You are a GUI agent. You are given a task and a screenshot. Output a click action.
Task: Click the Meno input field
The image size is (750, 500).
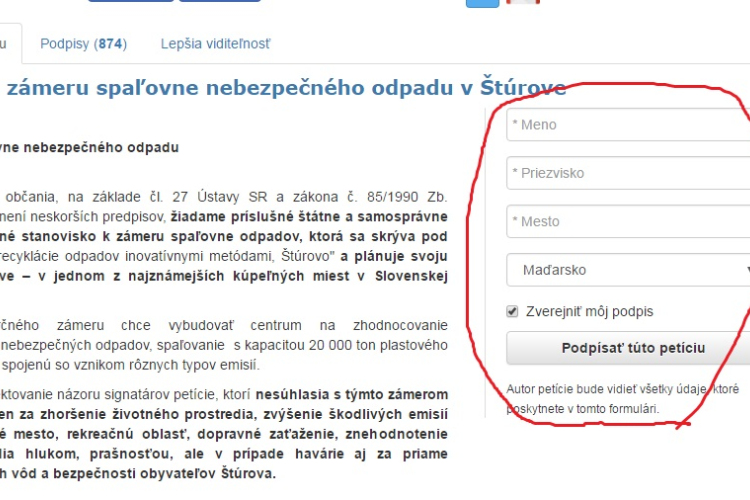[628, 124]
